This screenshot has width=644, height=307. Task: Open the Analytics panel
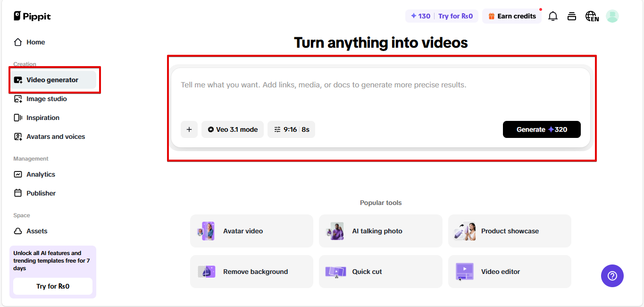[x=40, y=174]
